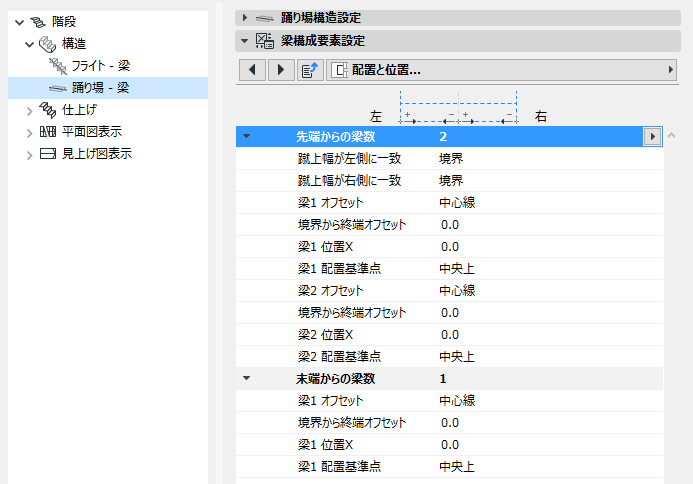
Task: Collapse the 構造 tree node
Action: 29,44
